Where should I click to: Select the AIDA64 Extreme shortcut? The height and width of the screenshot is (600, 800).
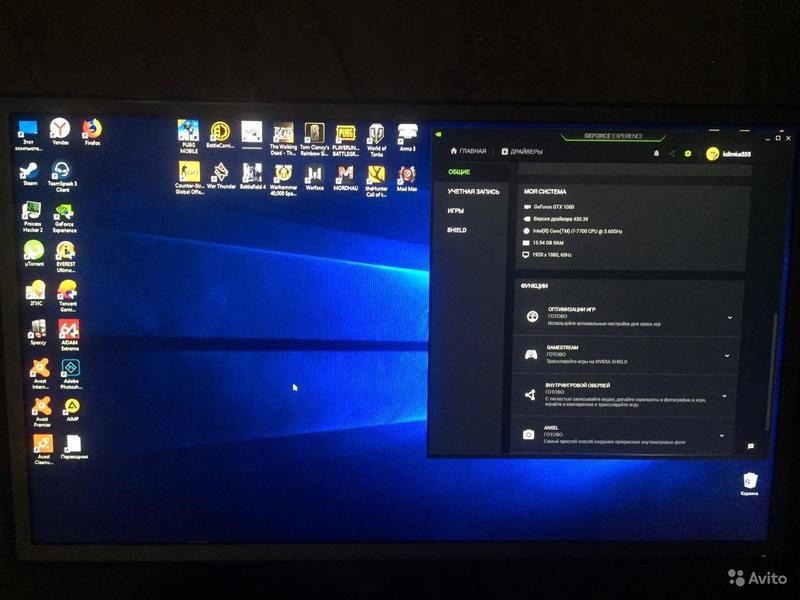pyautogui.click(x=69, y=335)
